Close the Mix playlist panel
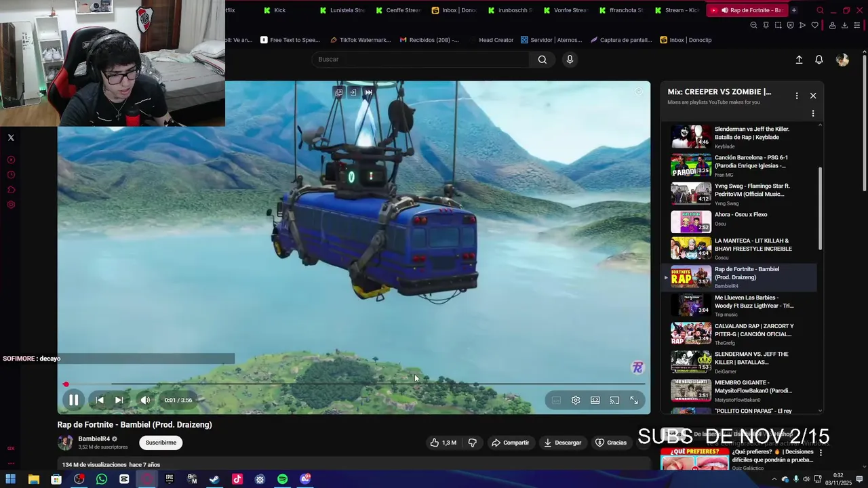868x488 pixels. (813, 96)
